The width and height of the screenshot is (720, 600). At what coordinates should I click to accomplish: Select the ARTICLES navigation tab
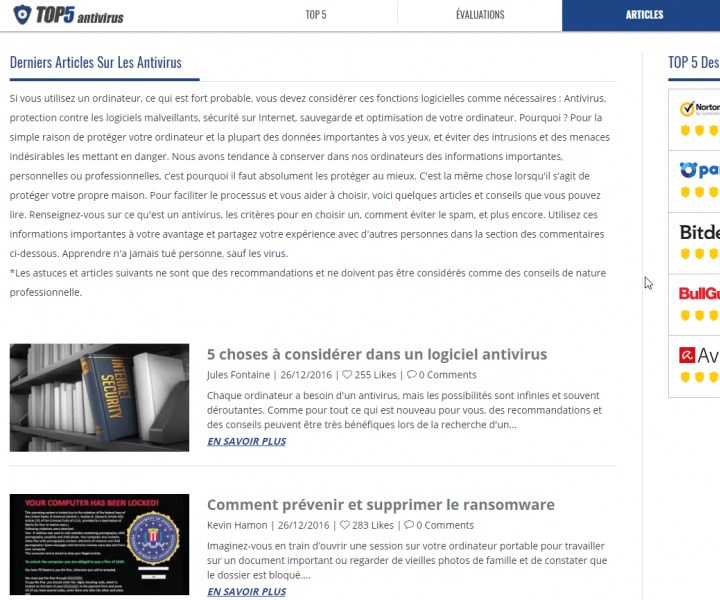tap(644, 15)
